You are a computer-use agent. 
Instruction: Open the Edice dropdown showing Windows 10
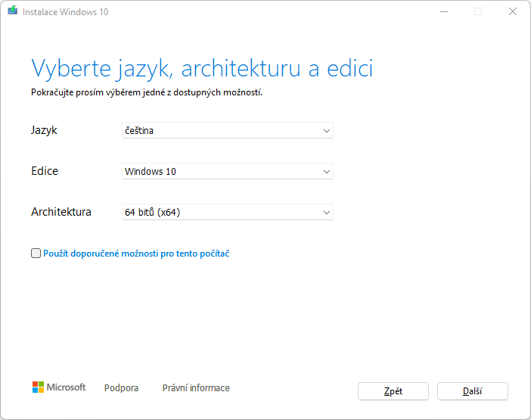(227, 172)
